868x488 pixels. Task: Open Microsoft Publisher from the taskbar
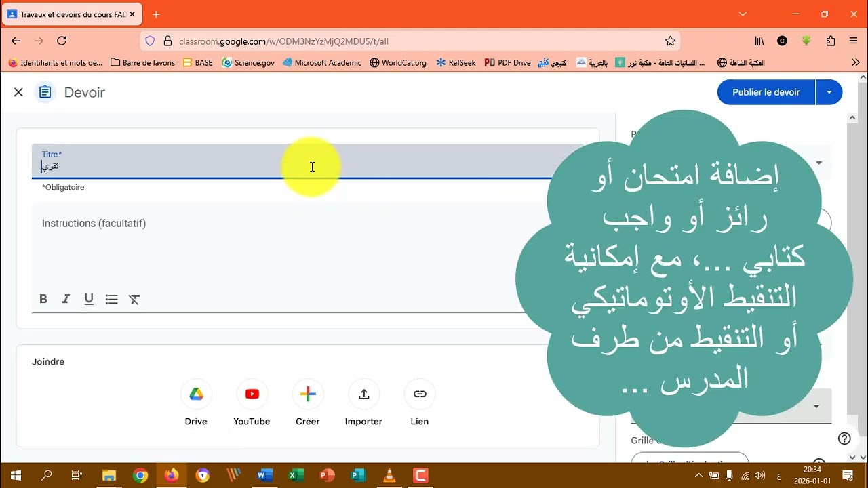tap(359, 475)
